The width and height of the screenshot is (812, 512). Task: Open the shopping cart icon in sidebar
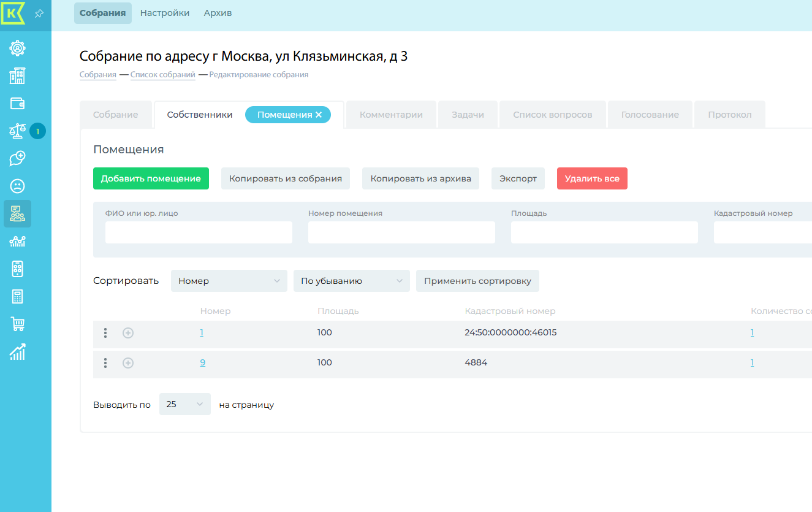(x=17, y=324)
